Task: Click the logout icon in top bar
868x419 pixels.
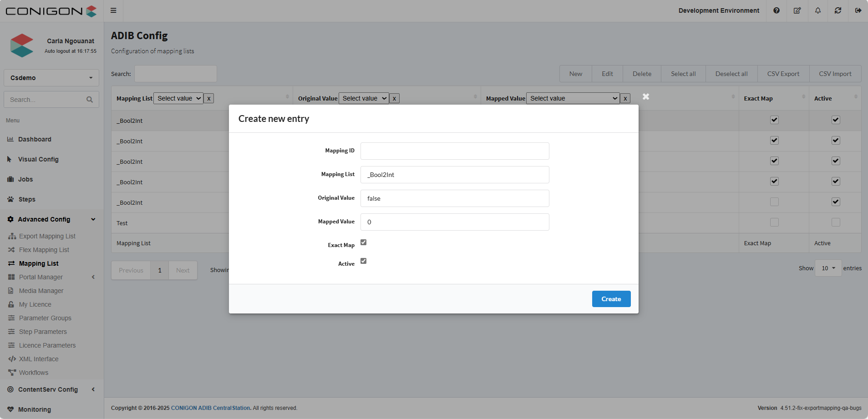Action: [x=858, y=10]
